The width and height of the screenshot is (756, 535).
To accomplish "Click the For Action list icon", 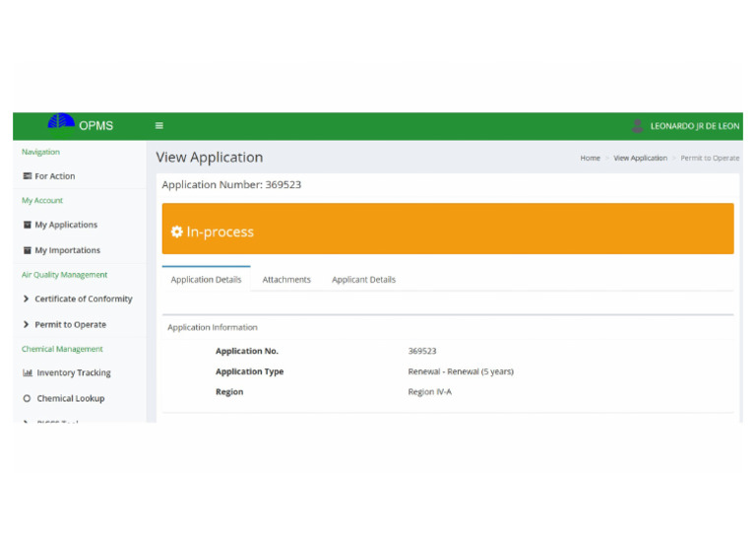I will point(28,176).
